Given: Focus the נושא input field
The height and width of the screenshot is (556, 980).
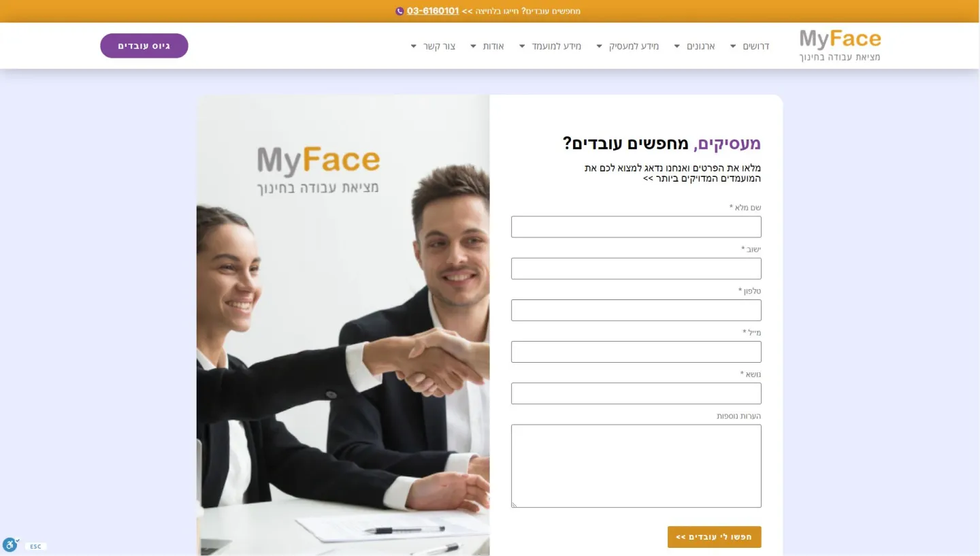Looking at the screenshot, I should tap(636, 393).
